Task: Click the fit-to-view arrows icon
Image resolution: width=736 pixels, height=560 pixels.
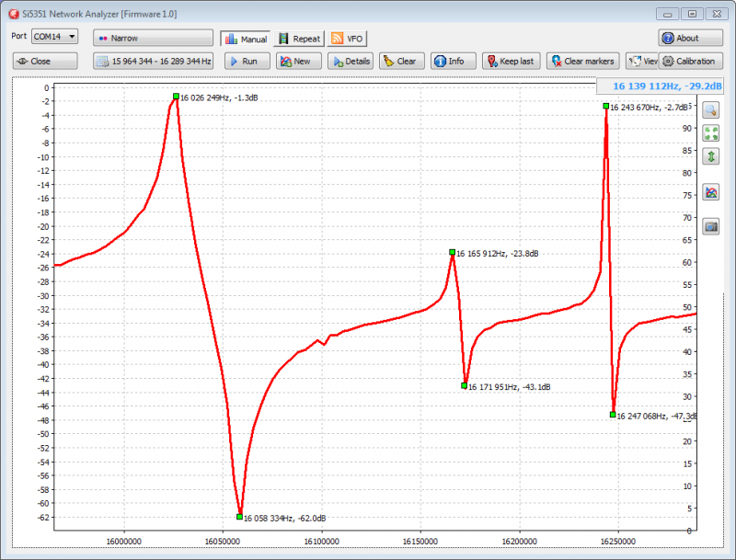Action: [711, 133]
